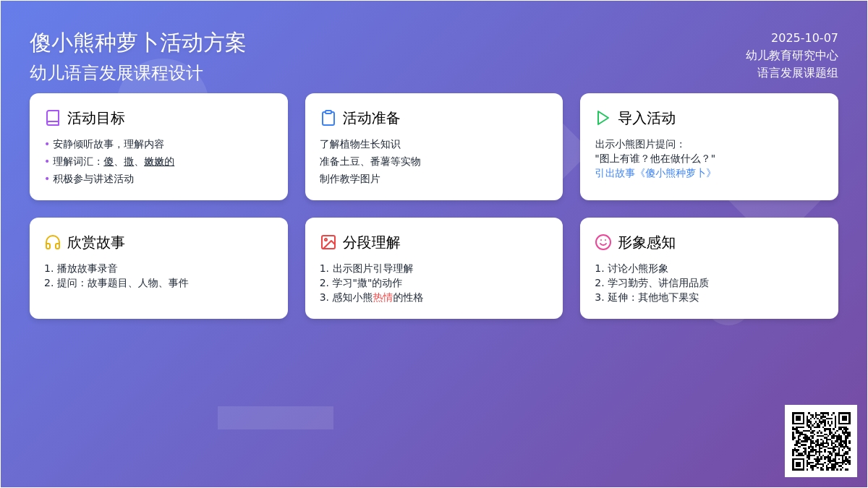This screenshot has height=488, width=868.
Task: Click the headphones icon beside 欣赏故事
Action: (x=53, y=242)
